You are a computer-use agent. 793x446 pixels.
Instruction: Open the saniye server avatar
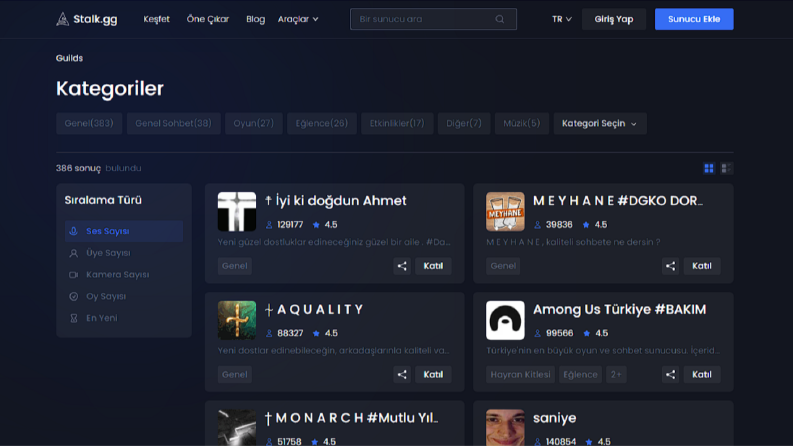point(505,428)
